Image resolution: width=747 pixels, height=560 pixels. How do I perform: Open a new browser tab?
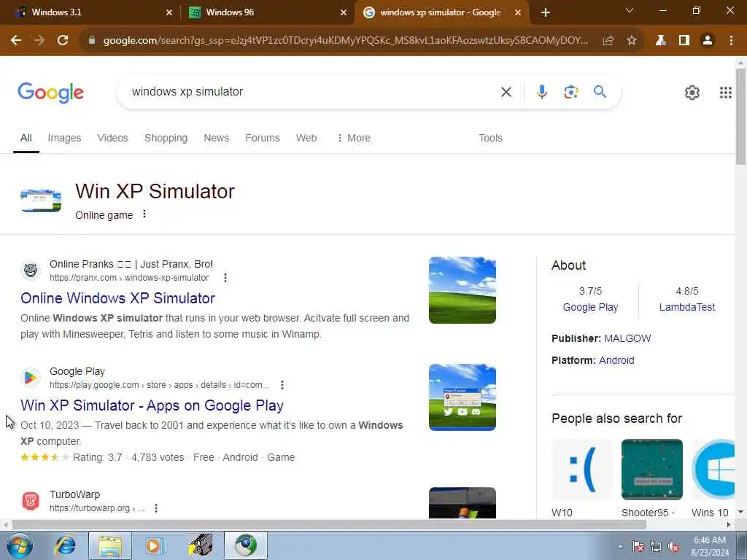(x=546, y=13)
